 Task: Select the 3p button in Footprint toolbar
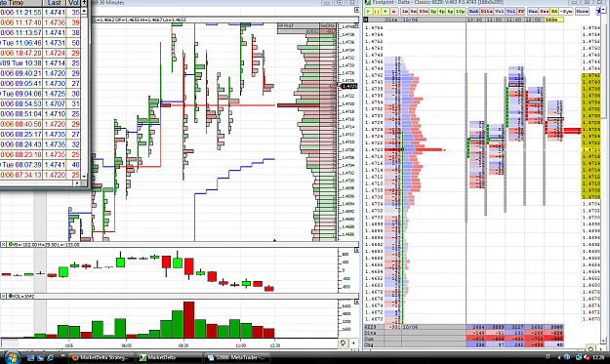(433, 12)
